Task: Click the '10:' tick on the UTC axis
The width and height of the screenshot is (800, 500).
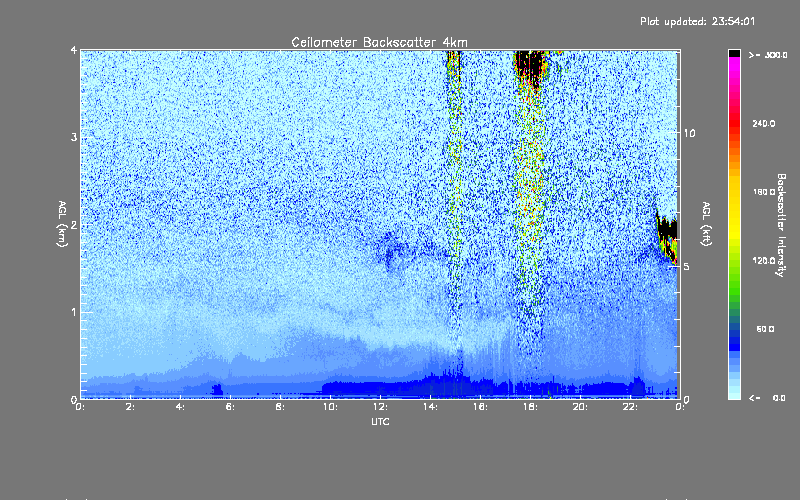Action: [x=330, y=407]
